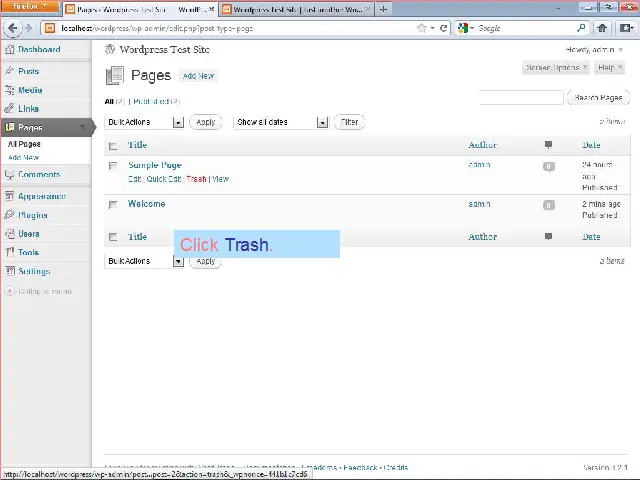This screenshot has height=480, width=640.
Task: Expand the Help panel
Action: 609,67
